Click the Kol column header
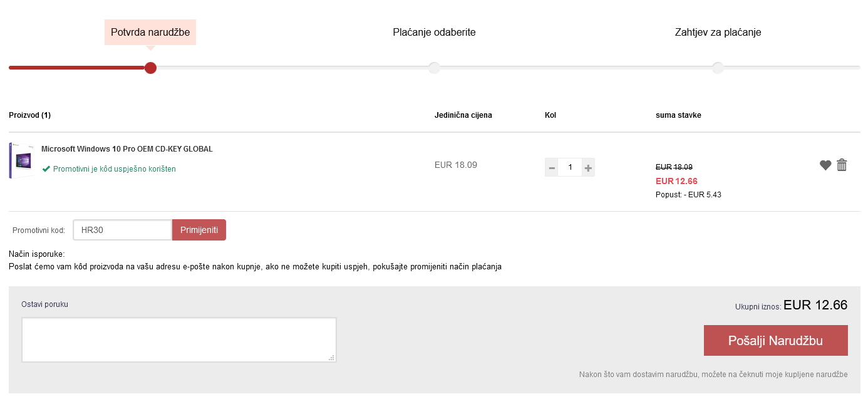The width and height of the screenshot is (868, 404). click(x=550, y=115)
